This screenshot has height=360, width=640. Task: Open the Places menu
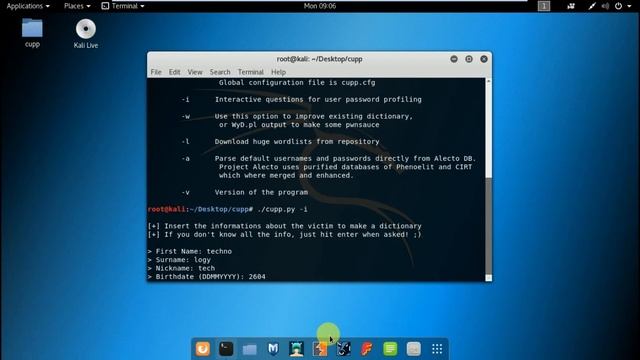pyautogui.click(x=77, y=6)
